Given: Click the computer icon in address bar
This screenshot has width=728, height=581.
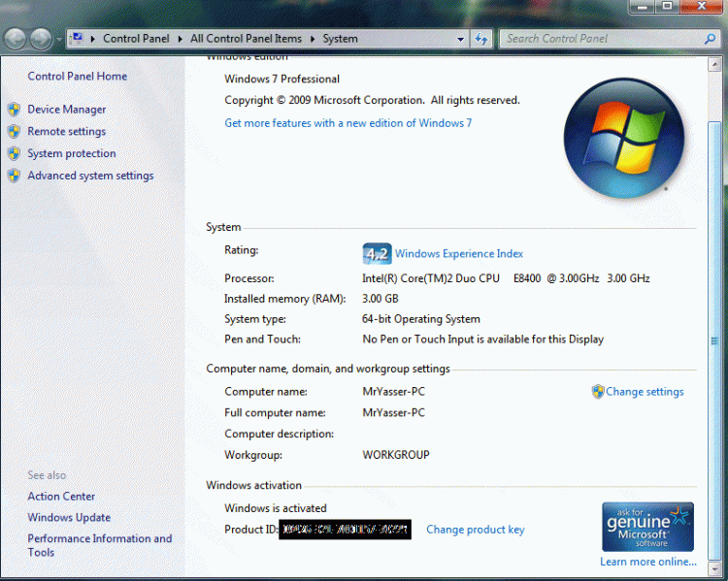Looking at the screenshot, I should click(x=78, y=38).
